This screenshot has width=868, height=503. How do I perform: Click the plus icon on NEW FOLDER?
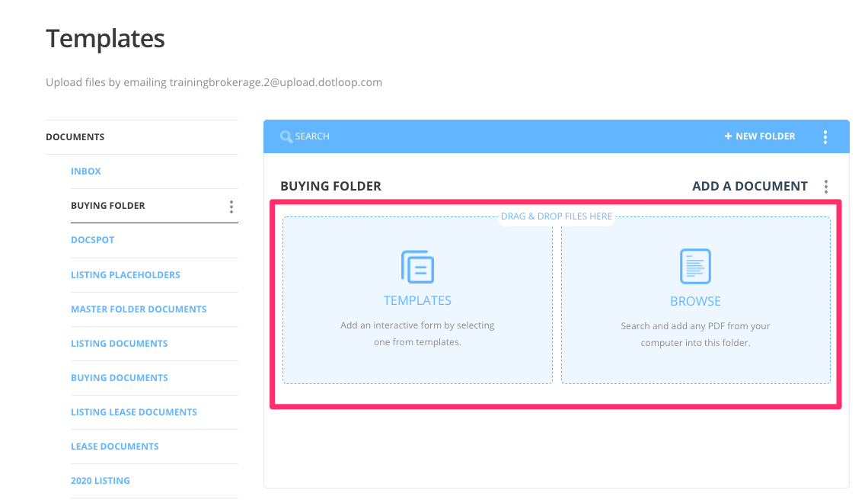[x=726, y=136]
